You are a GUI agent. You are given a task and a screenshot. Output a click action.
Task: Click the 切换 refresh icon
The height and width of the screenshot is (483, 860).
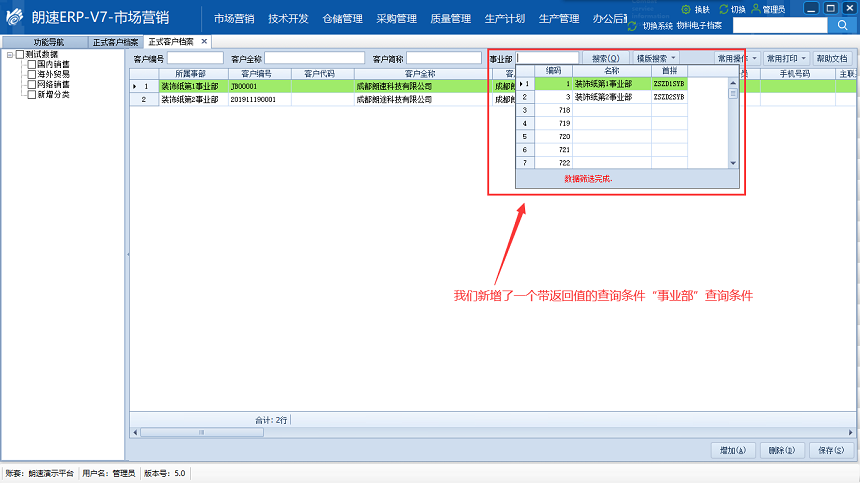723,9
